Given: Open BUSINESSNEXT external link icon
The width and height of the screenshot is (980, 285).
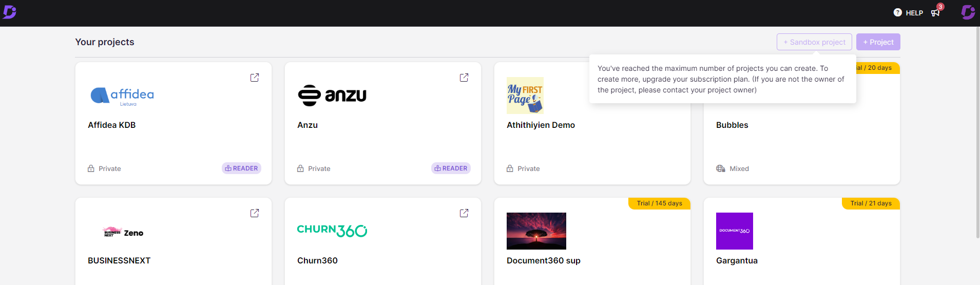Looking at the screenshot, I should (255, 213).
